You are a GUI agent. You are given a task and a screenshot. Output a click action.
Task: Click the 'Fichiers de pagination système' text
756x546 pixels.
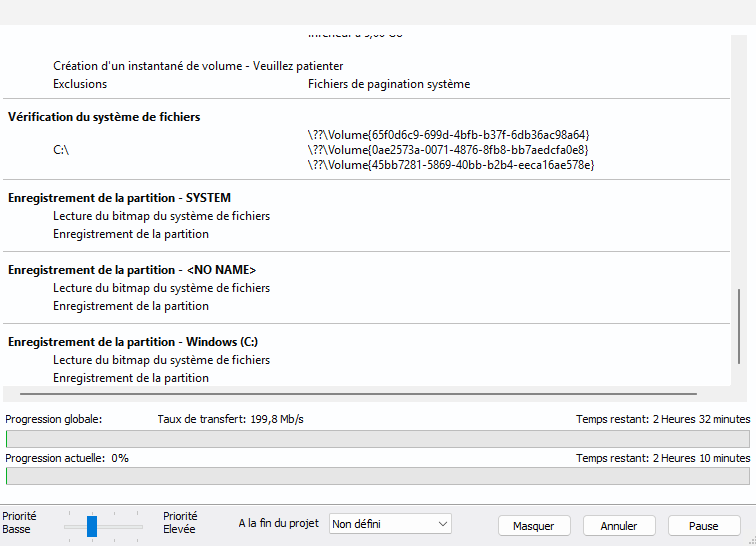click(x=389, y=84)
